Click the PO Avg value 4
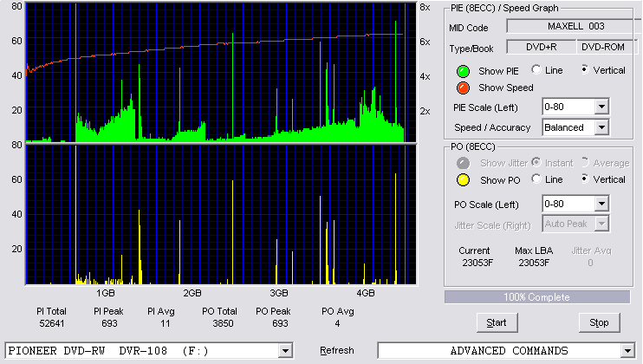The image size is (643, 364). coord(337,324)
